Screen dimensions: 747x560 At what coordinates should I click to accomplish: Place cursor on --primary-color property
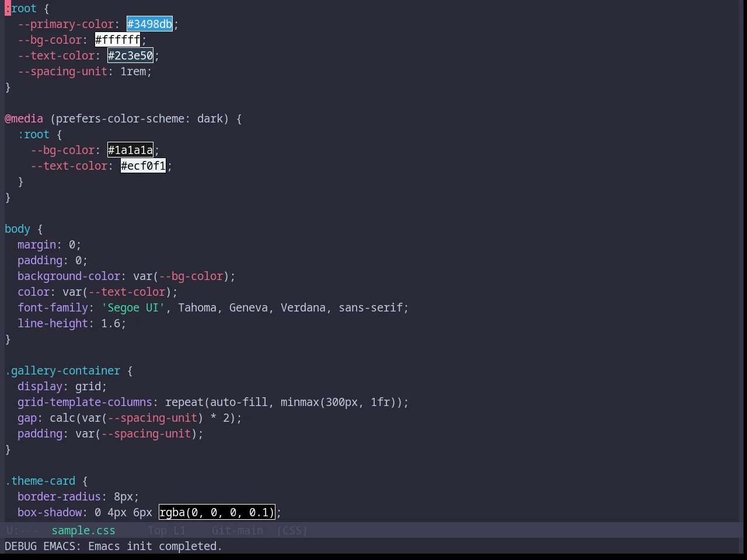pos(65,24)
